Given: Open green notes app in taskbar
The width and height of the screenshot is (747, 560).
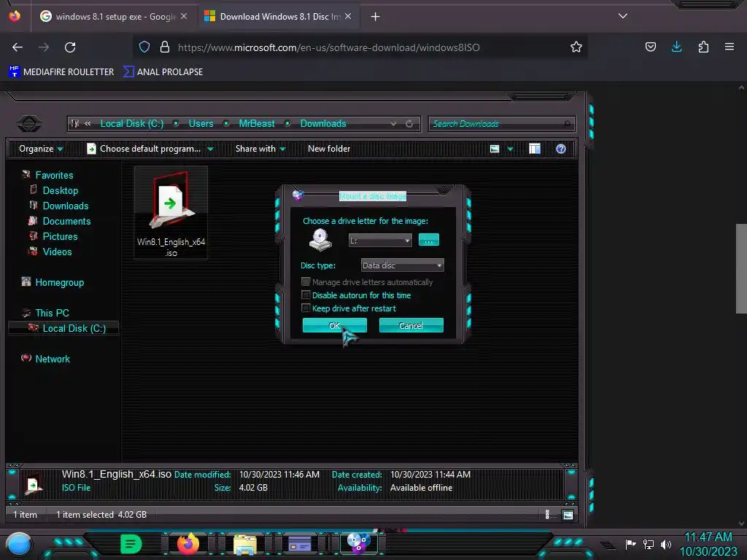Looking at the screenshot, I should click(131, 544).
